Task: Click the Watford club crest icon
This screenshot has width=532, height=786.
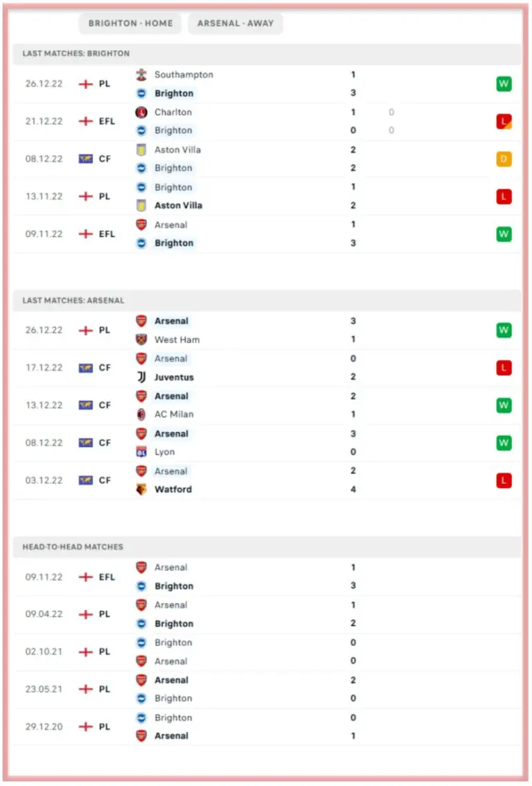Action: tap(141, 489)
